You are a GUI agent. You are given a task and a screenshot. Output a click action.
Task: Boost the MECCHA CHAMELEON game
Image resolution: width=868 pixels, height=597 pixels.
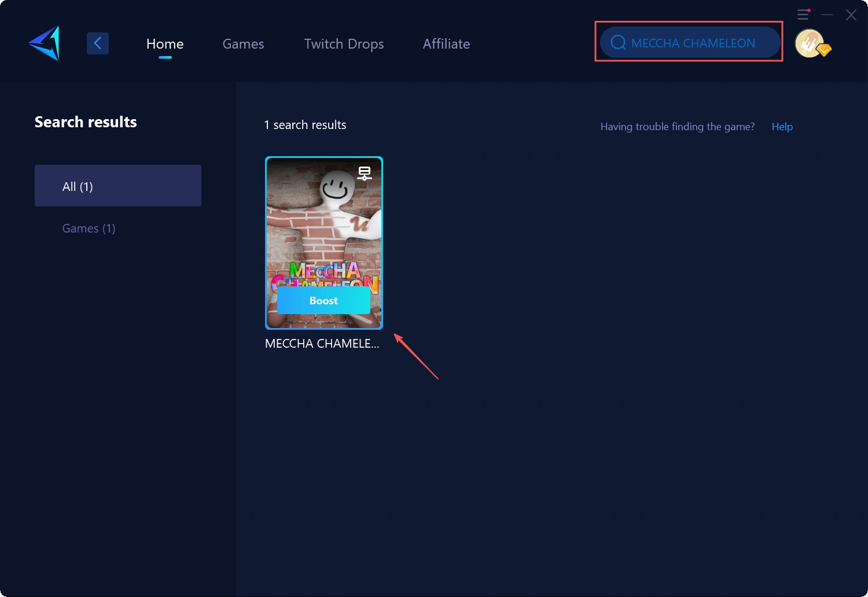(x=323, y=301)
